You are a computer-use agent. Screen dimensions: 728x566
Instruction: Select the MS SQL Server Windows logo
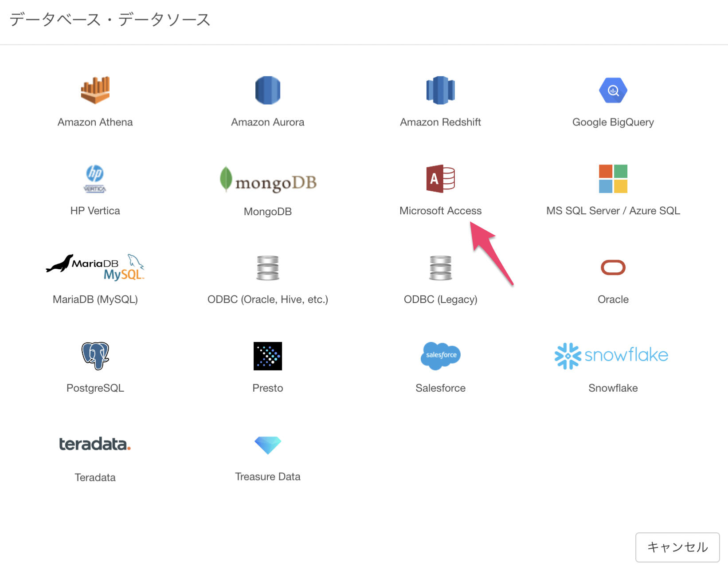tap(613, 179)
